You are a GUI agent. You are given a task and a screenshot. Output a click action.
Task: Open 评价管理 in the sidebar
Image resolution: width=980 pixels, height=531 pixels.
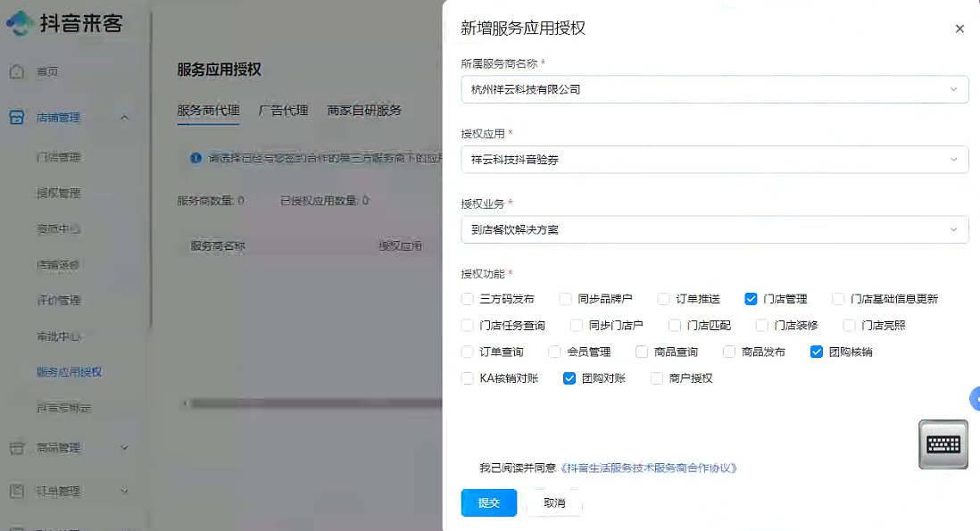(x=59, y=301)
